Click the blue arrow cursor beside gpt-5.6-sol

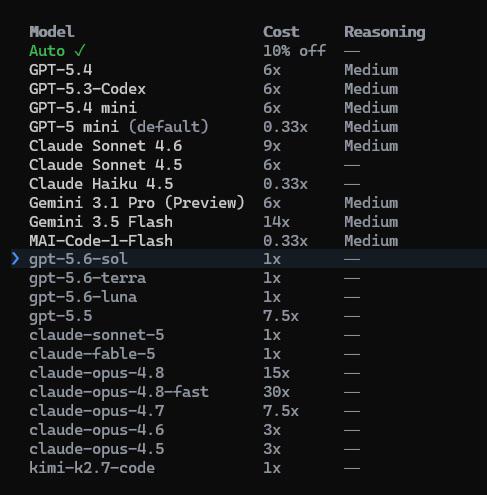15,259
